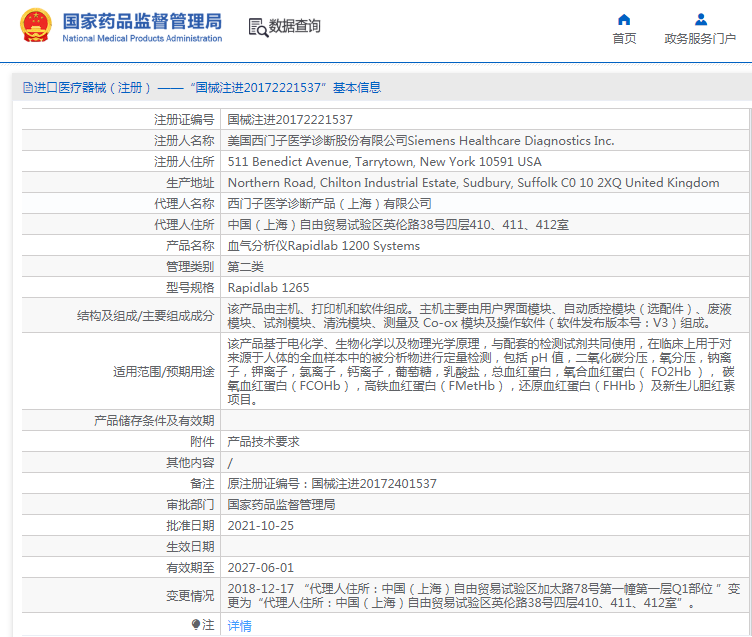Click the 代理人住所 label
Viewport: 752px width, 637px height.
pyautogui.click(x=184, y=224)
